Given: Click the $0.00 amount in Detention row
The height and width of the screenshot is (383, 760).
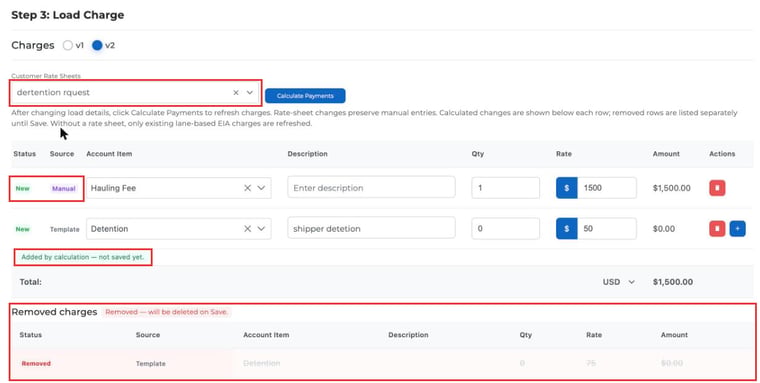Looking at the screenshot, I should [x=664, y=229].
